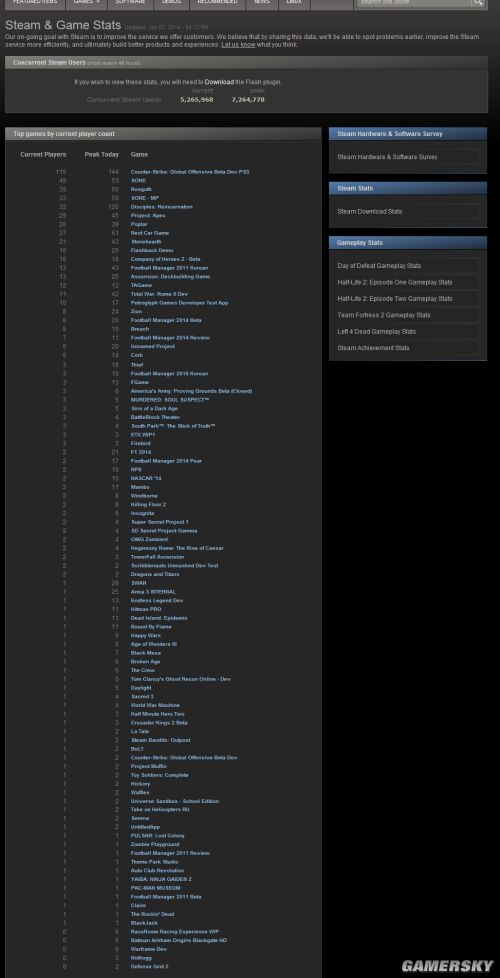Open Football Manager 2014 Beta link
This screenshot has height=978, width=500.
(x=166, y=320)
